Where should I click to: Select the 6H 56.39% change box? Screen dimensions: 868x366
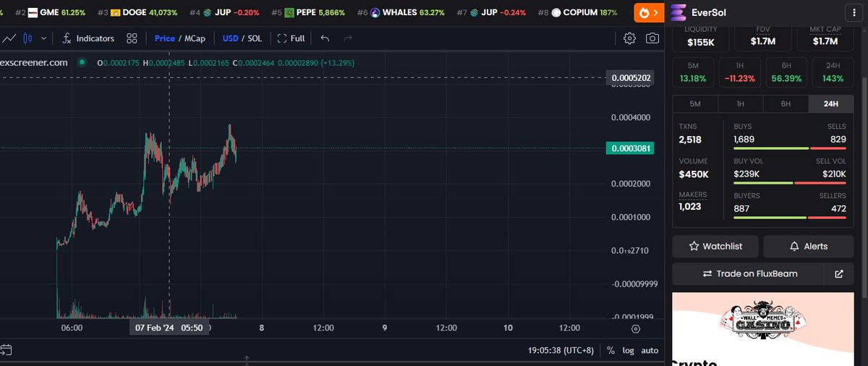pyautogui.click(x=786, y=72)
